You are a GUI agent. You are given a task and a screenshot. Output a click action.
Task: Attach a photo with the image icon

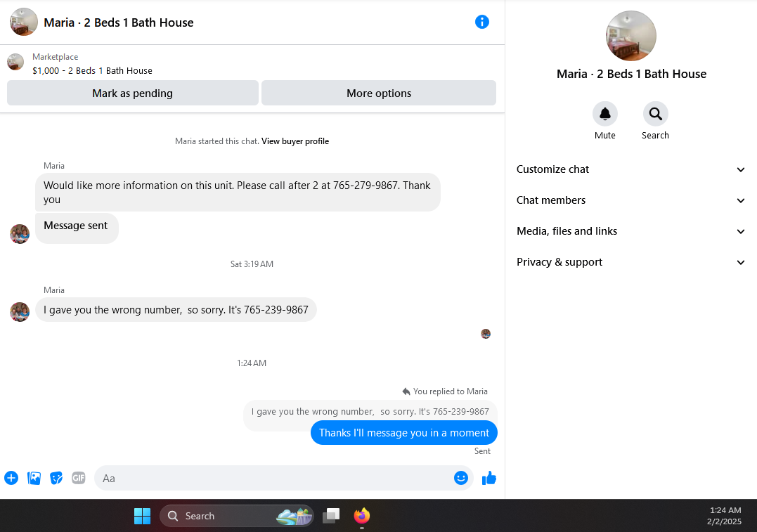34,478
